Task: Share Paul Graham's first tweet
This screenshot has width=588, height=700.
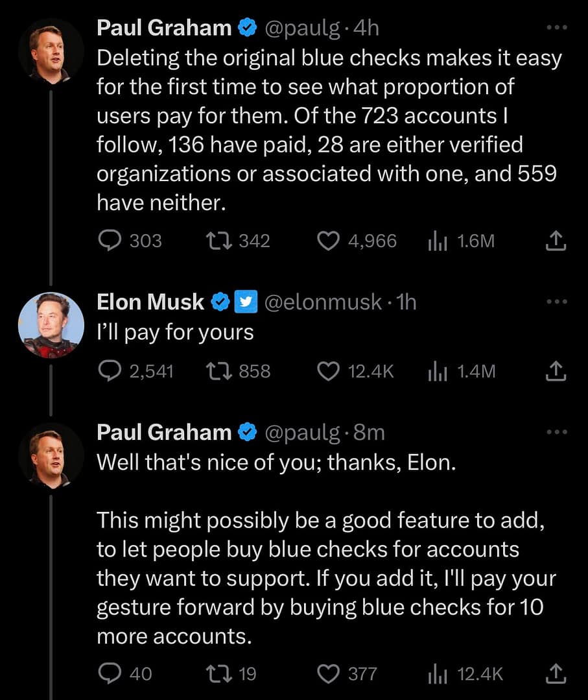Action: pos(556,241)
